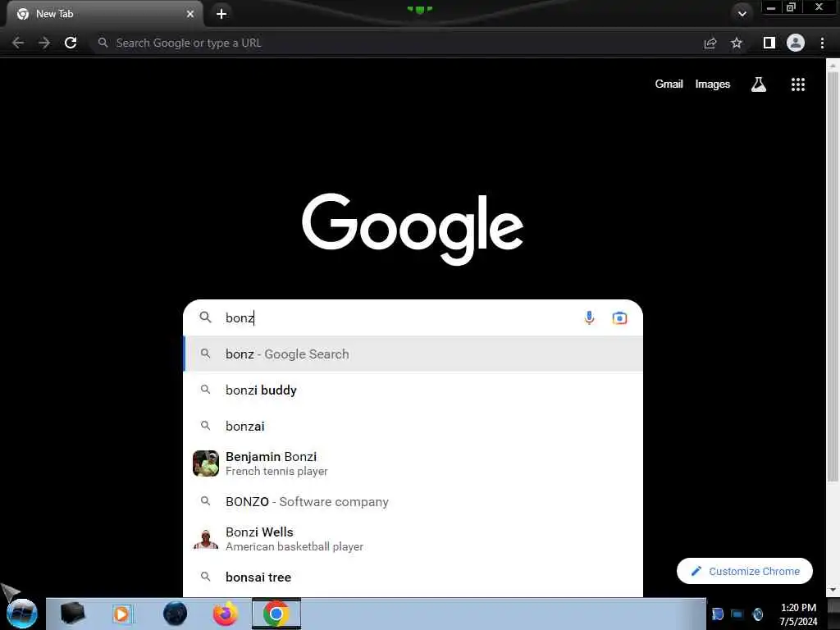Share this page icon in address bar
Viewport: 840px width, 630px height.
(710, 43)
